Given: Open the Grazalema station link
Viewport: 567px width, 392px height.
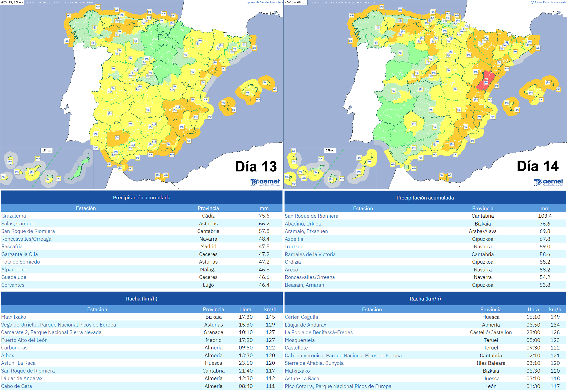Looking at the screenshot, I should click(13, 216).
